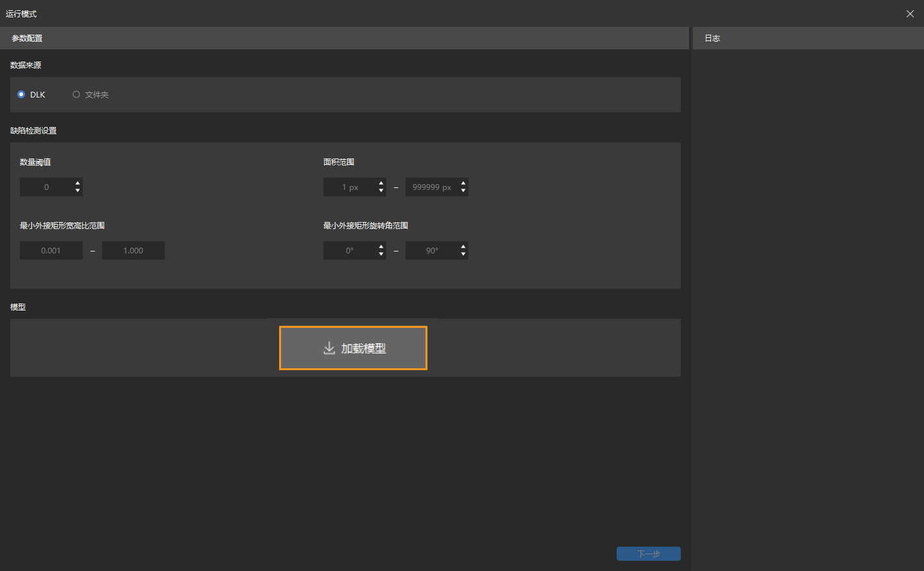This screenshot has width=924, height=571.
Task: Select the DLK data source radio button
Action: [x=21, y=94]
